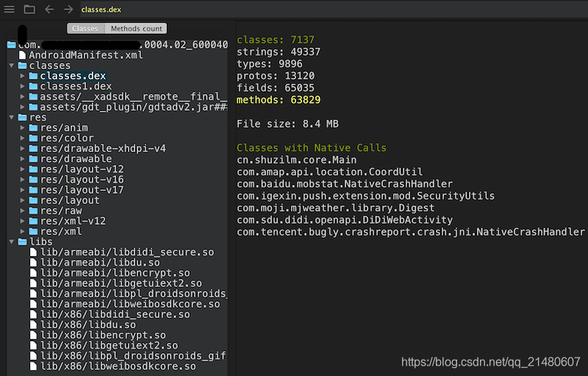Click the open folder icon in toolbar
The width and height of the screenshot is (588, 376).
tap(29, 10)
